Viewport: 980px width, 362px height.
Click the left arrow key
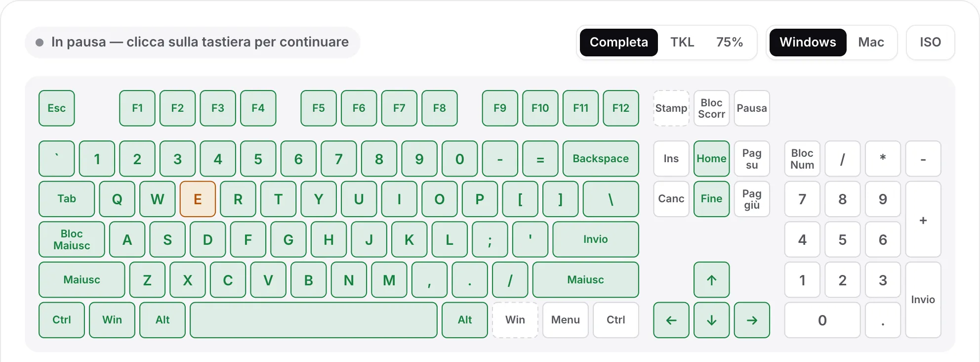(x=671, y=320)
